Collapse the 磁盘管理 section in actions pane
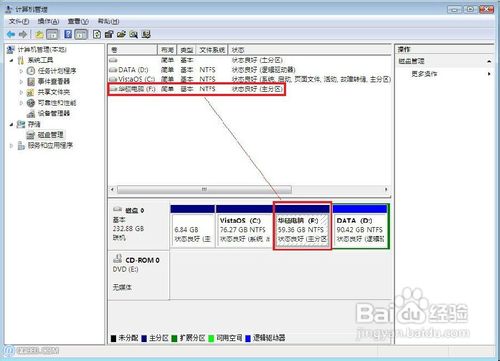500x361 pixels. tap(489, 61)
